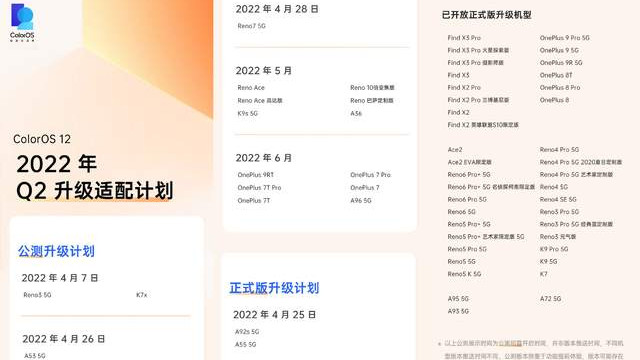
Task: Click the "Reno4 Pro 5G 2020夏日定制版" entry
Action: coord(581,162)
